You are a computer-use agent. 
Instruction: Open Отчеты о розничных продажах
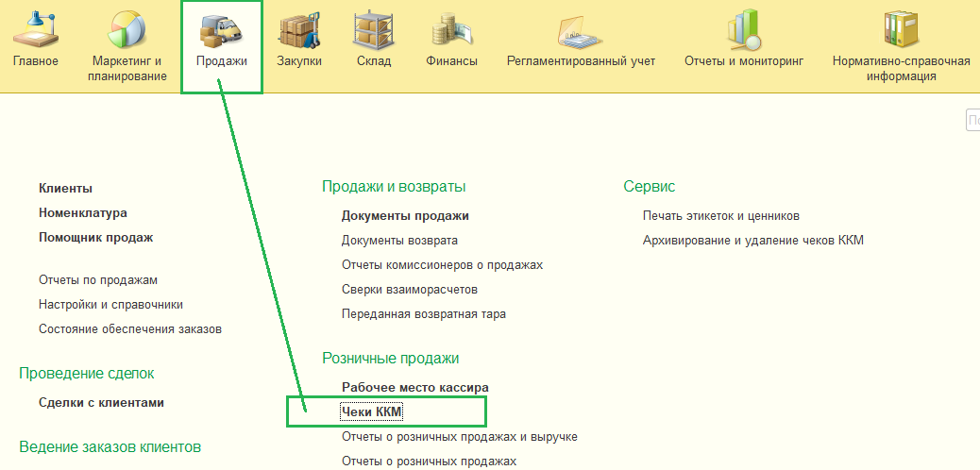coord(430,462)
